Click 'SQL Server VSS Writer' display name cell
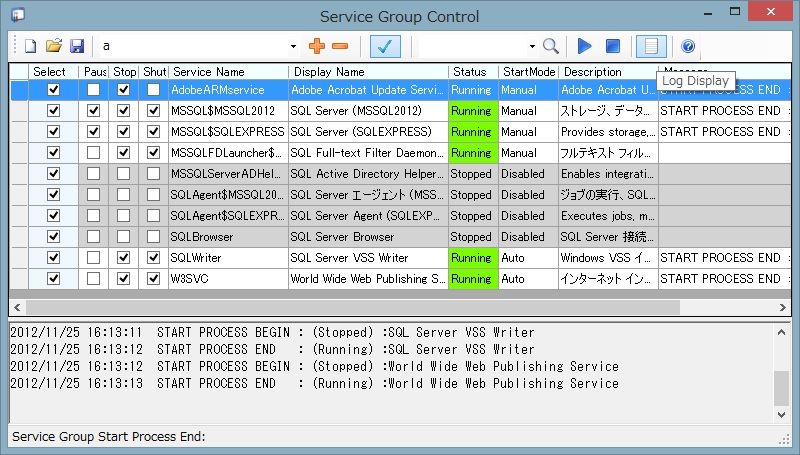 pos(368,258)
